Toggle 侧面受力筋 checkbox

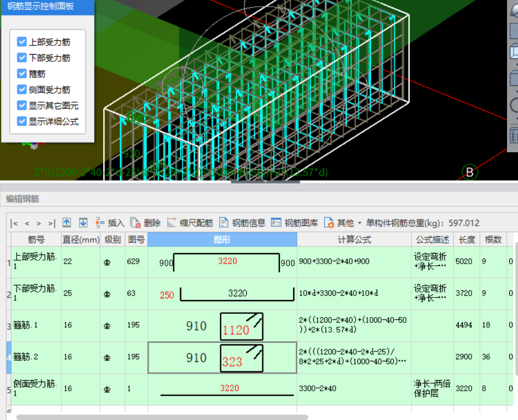tap(22, 90)
